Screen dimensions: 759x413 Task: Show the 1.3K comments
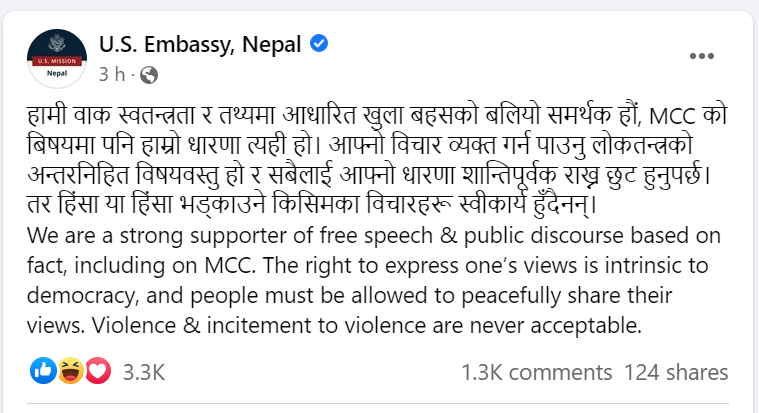pos(536,372)
